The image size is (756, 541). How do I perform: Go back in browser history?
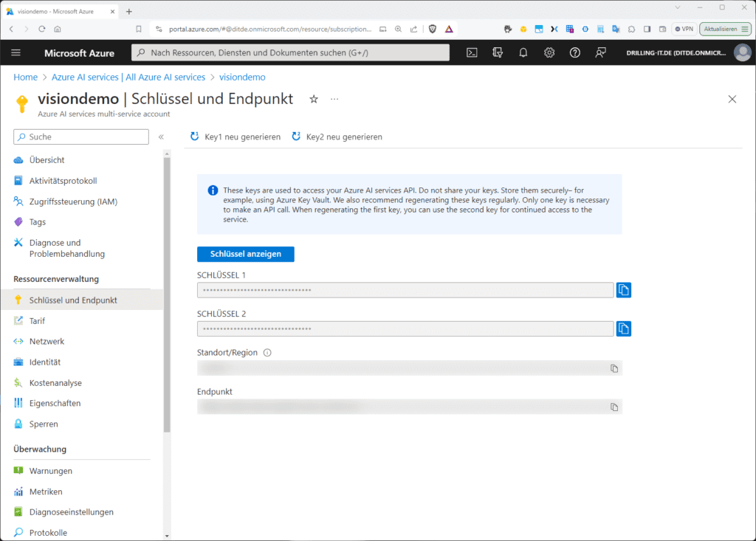coord(12,29)
